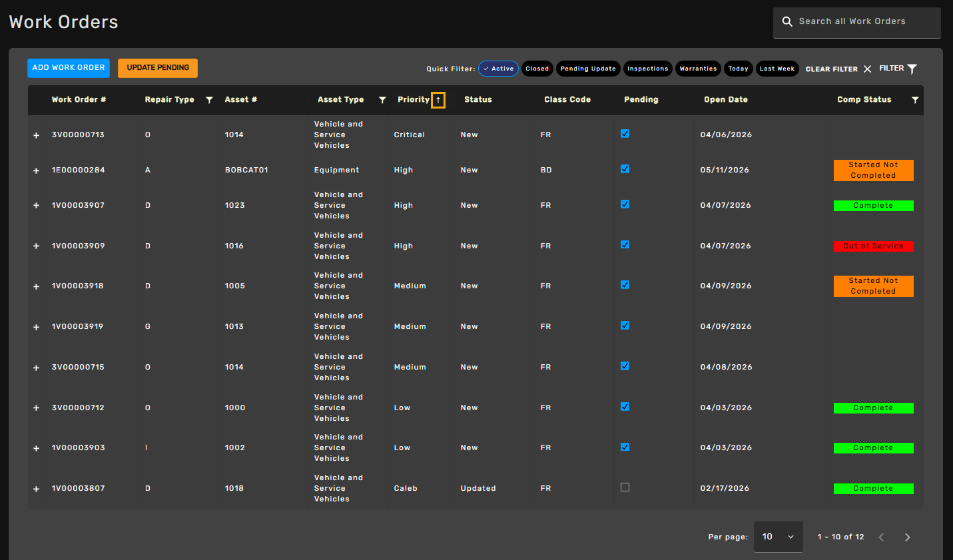This screenshot has height=560, width=953.
Task: Click the Equipment asset type cell
Action: pos(337,170)
